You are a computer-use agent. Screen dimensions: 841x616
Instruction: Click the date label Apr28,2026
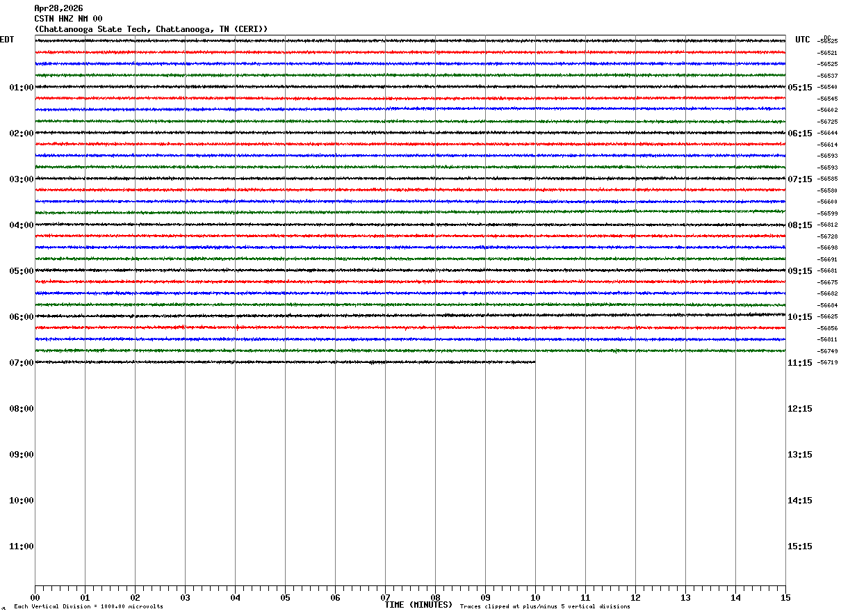pos(58,8)
